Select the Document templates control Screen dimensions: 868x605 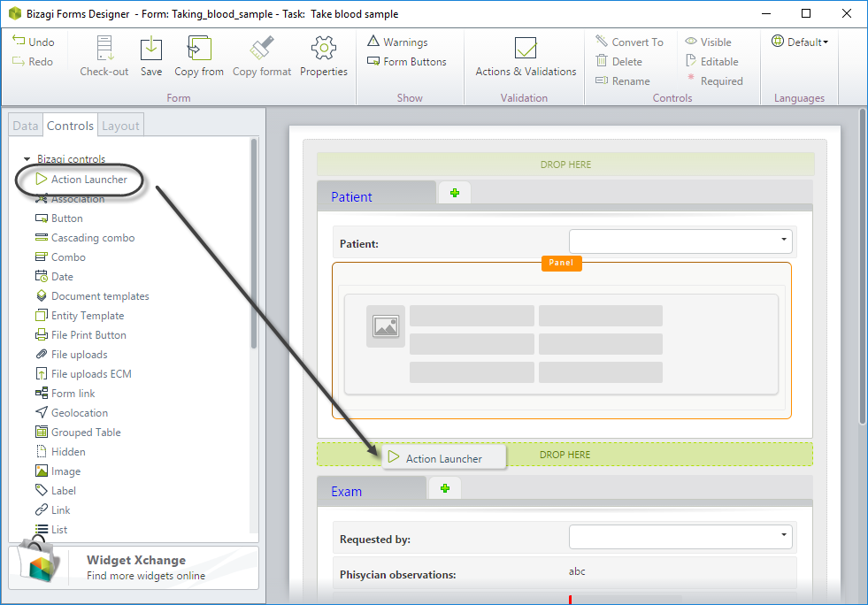click(x=92, y=295)
